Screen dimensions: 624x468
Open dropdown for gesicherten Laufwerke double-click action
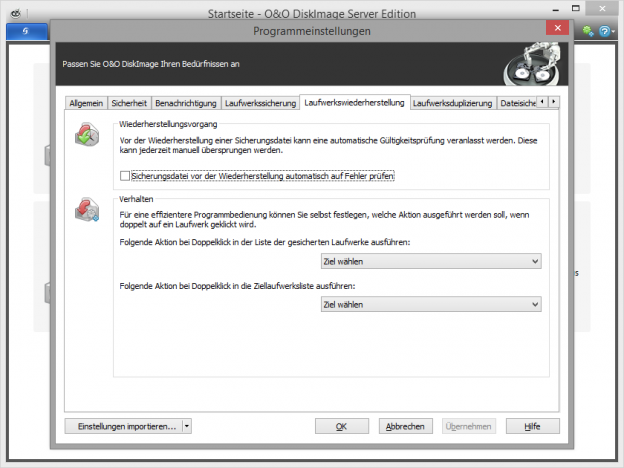[431, 261]
